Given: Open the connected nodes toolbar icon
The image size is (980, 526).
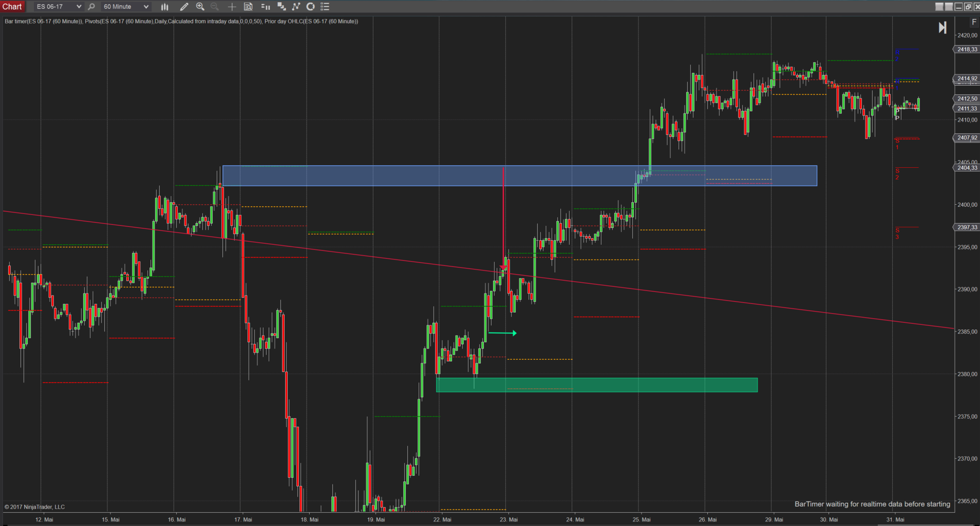Looking at the screenshot, I should click(296, 7).
